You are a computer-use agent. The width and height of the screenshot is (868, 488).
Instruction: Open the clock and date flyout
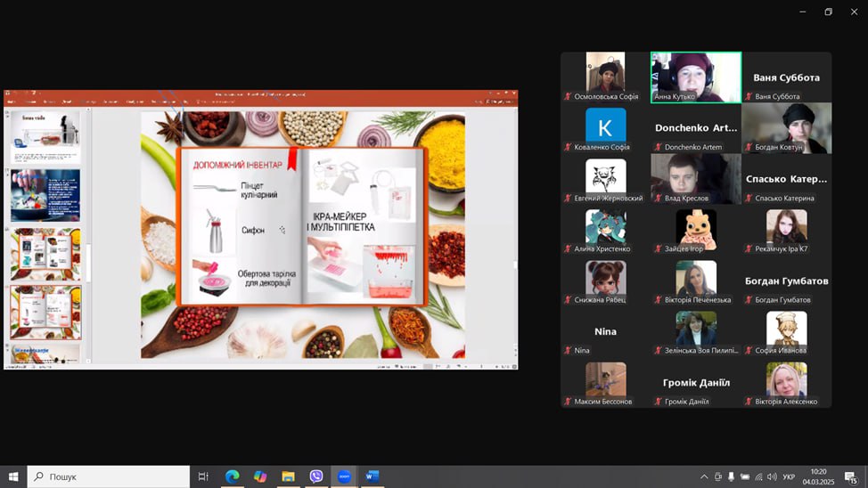(x=818, y=476)
